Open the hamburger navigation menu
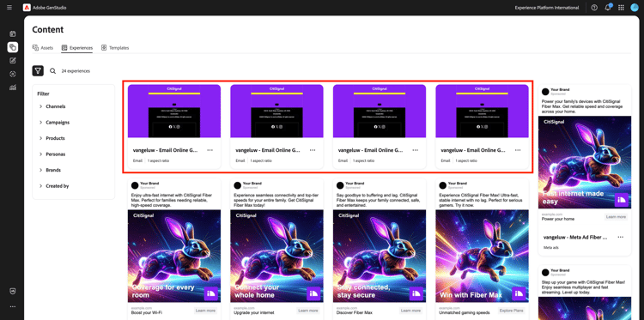The image size is (644, 320). click(x=9, y=8)
